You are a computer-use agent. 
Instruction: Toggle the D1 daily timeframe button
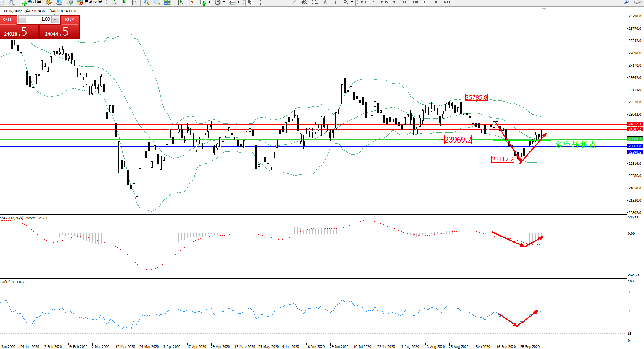[x=426, y=2]
